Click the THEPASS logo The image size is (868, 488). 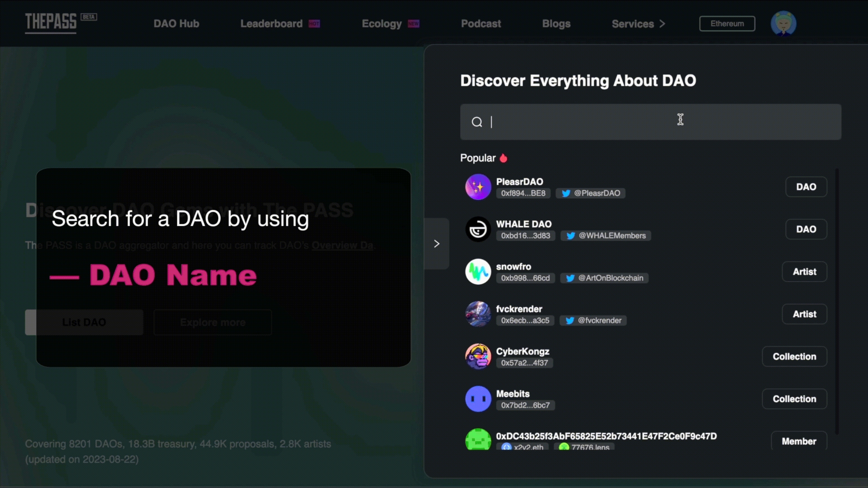51,22
